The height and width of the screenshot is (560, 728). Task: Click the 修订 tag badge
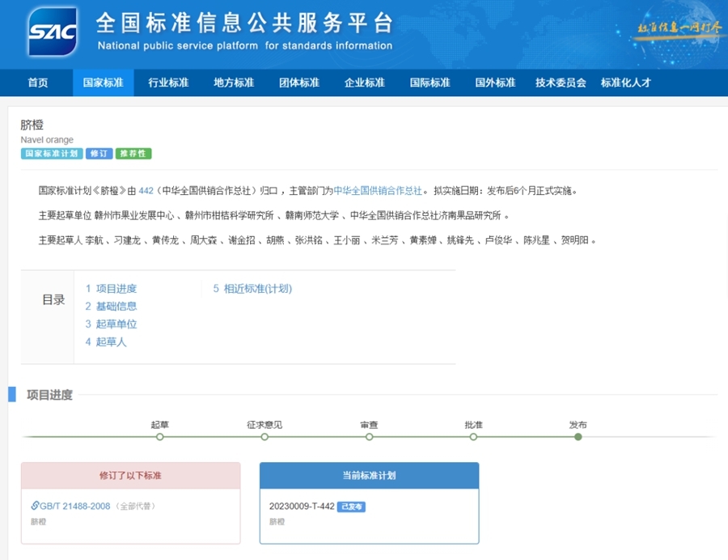[99, 154]
